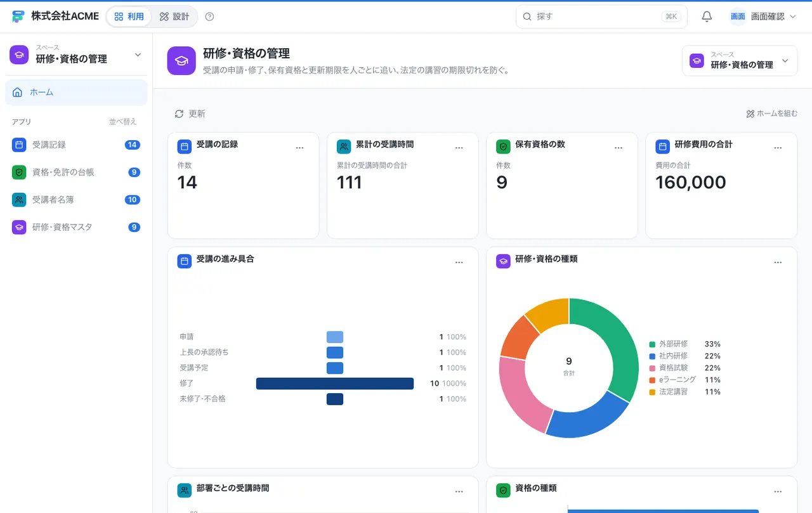Open 研修費用の合計 card more options
This screenshot has width=812, height=513.
[x=778, y=148]
